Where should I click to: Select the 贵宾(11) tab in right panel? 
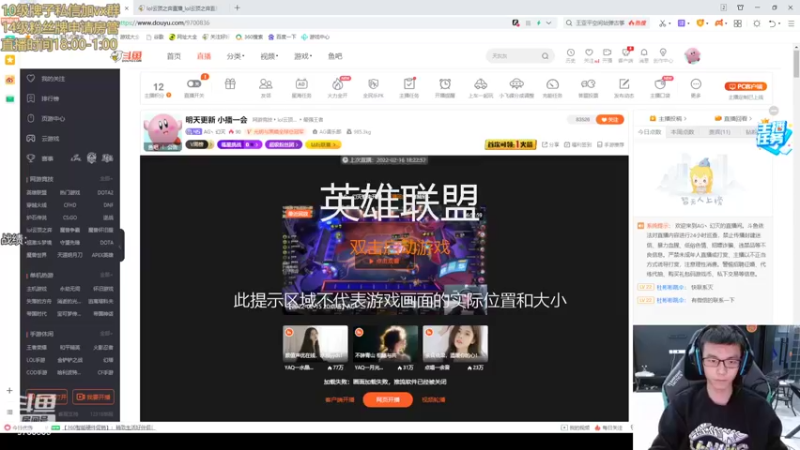[719, 132]
